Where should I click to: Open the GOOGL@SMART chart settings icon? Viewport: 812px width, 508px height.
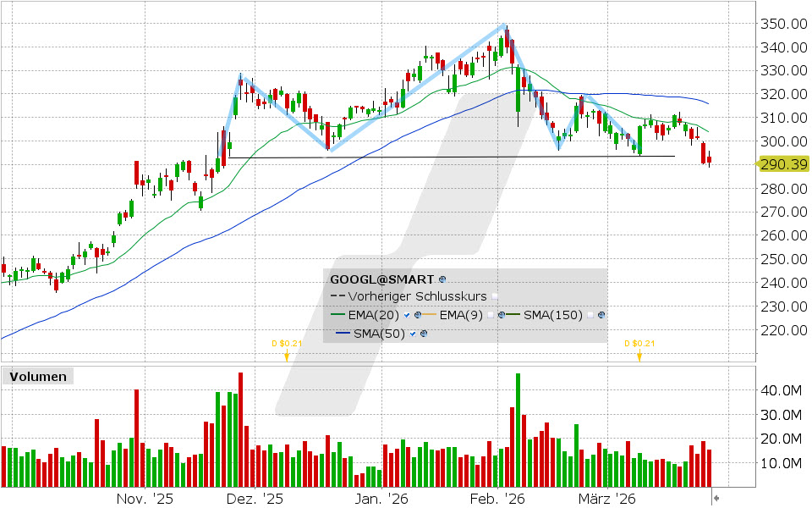(441, 280)
